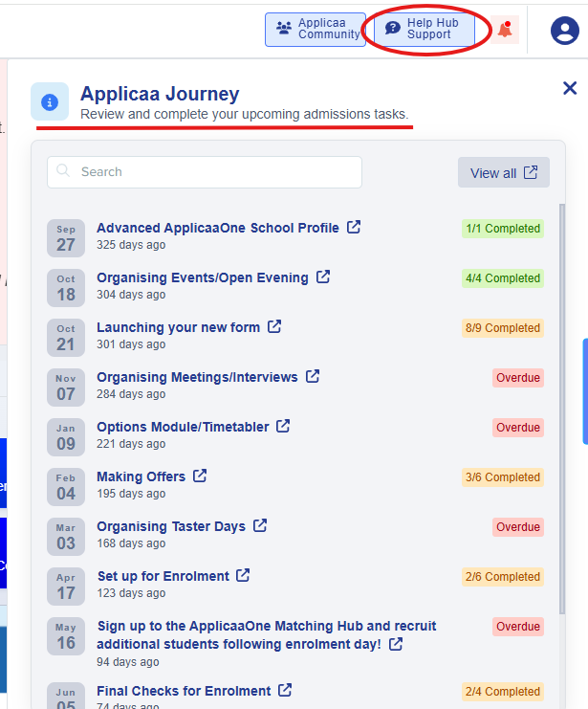Click the 2/6 Completed status badge
588x709 pixels.
[x=503, y=577]
